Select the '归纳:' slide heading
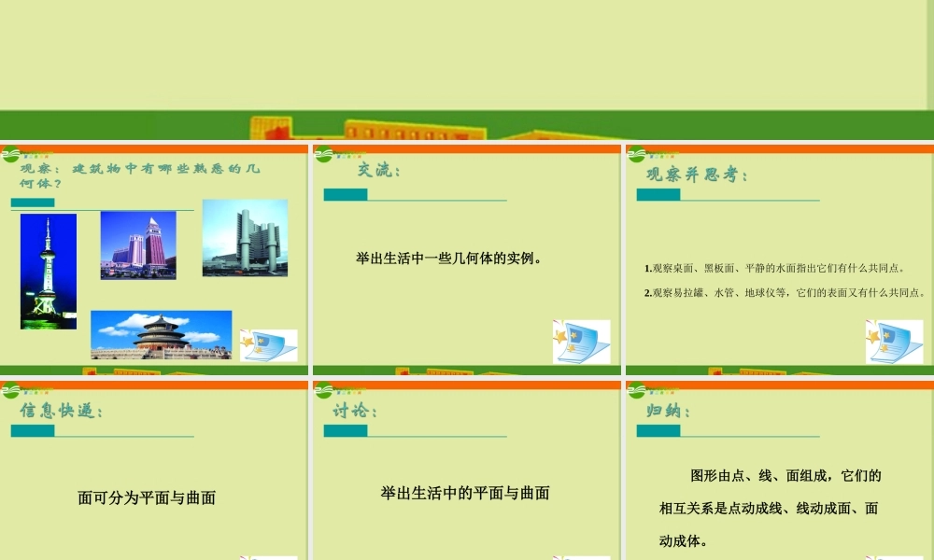This screenshot has width=934, height=560. coord(668,411)
